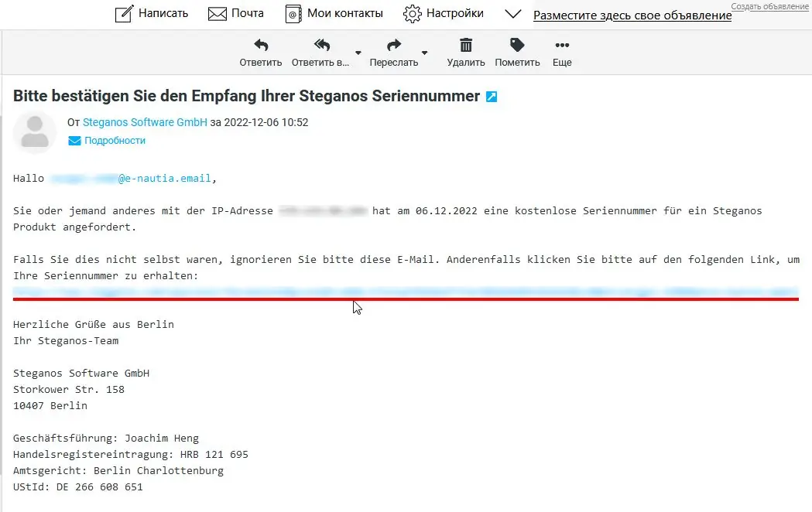Open the Настройки gear icon
812x512 pixels.
click(x=413, y=14)
